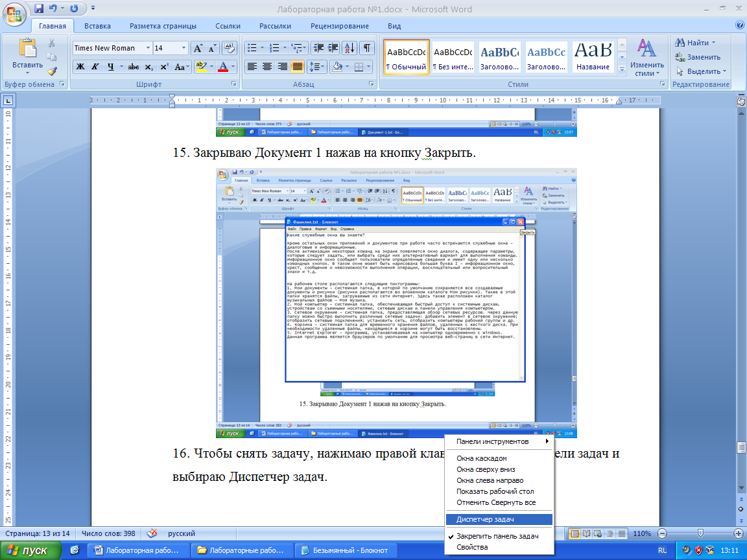
Task: Sort text alphabetically icon
Action: click(350, 47)
